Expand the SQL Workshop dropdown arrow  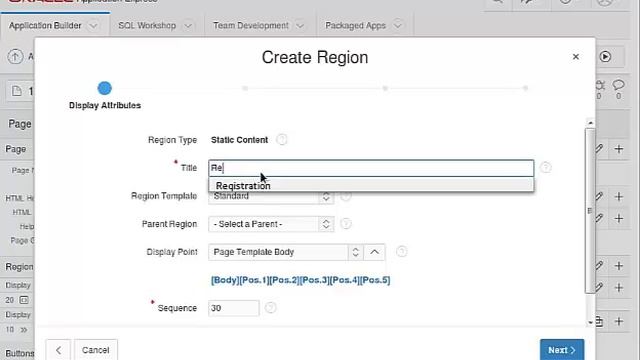[188, 26]
